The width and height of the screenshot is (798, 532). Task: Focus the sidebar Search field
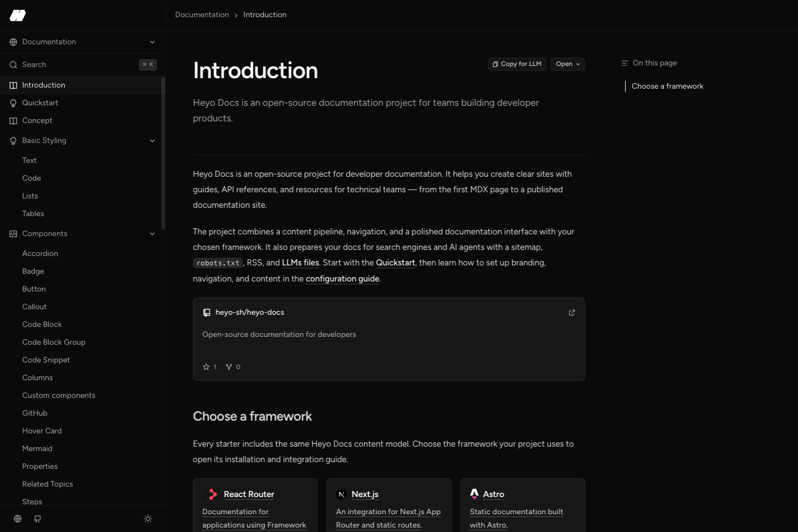click(x=83, y=65)
